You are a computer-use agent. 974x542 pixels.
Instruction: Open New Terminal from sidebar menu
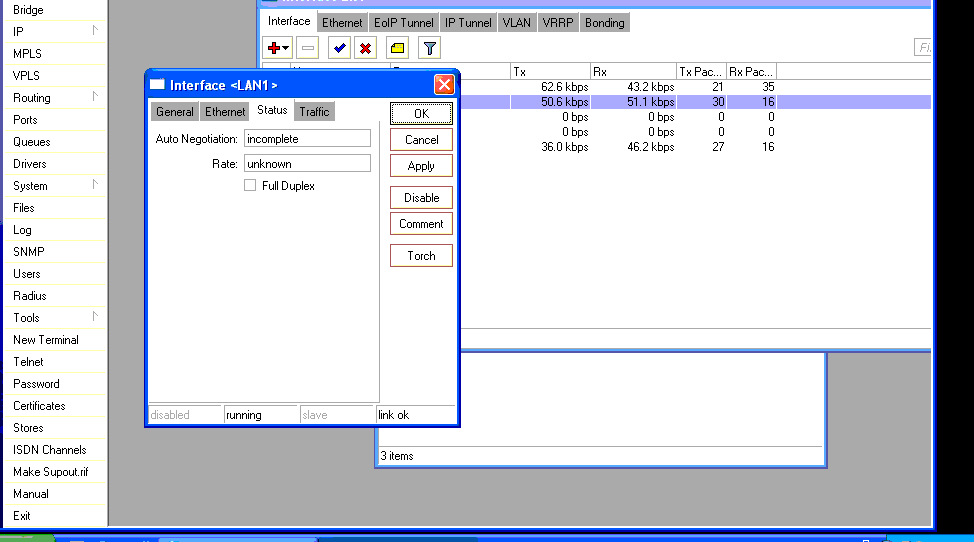click(x=46, y=340)
